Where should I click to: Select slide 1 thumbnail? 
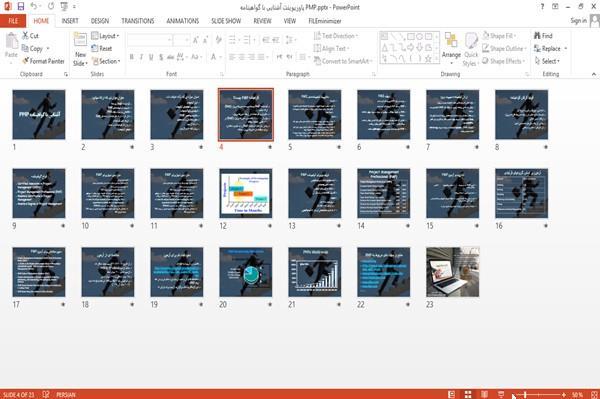[x=39, y=114]
